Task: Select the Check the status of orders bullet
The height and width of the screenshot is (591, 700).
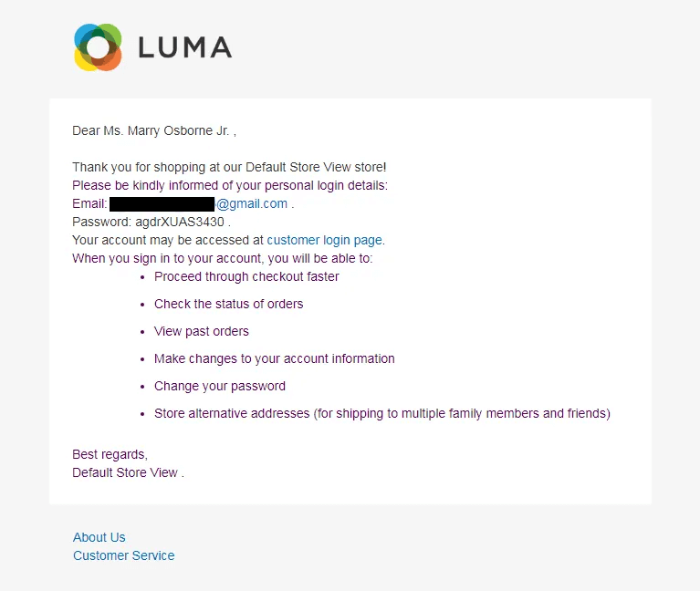Action: click(x=228, y=304)
